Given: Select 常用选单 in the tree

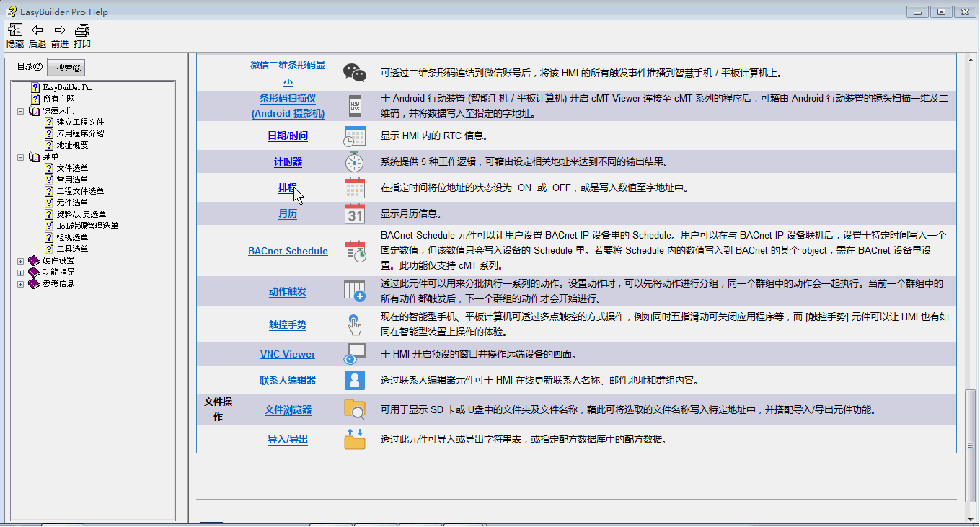Looking at the screenshot, I should pyautogui.click(x=72, y=180).
